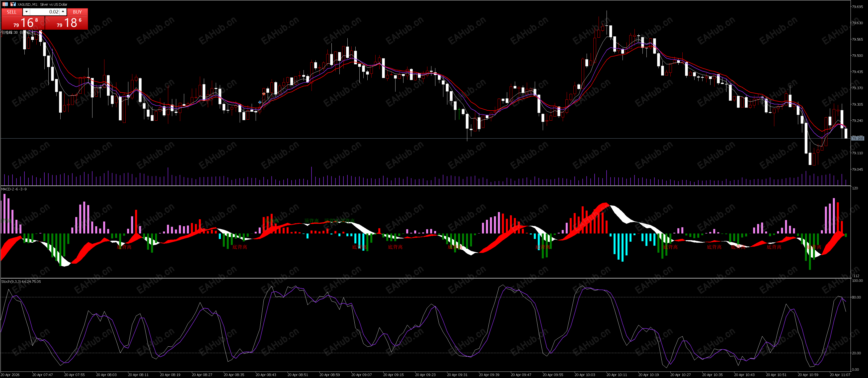868x378 pixels.
Task: Click the 80.00 level on Stochastic scale
Action: (856, 297)
